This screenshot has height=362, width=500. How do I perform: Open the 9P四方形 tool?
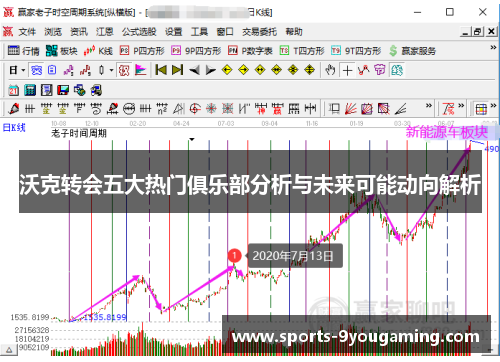point(196,51)
